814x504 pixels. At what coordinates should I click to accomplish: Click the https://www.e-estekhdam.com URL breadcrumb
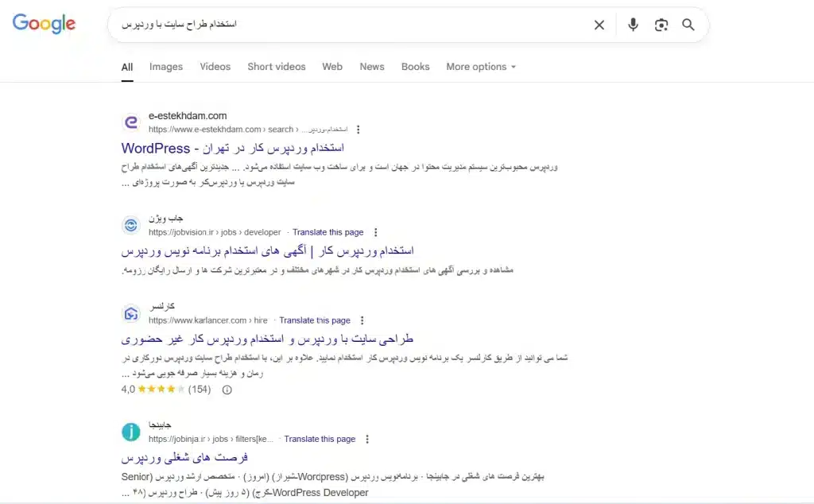(x=248, y=130)
